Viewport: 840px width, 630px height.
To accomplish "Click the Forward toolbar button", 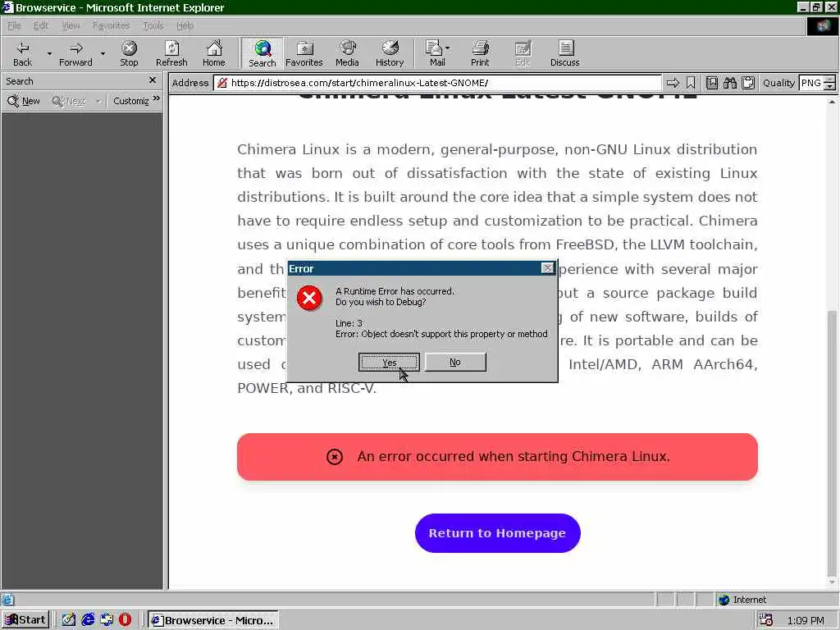I will (75, 53).
